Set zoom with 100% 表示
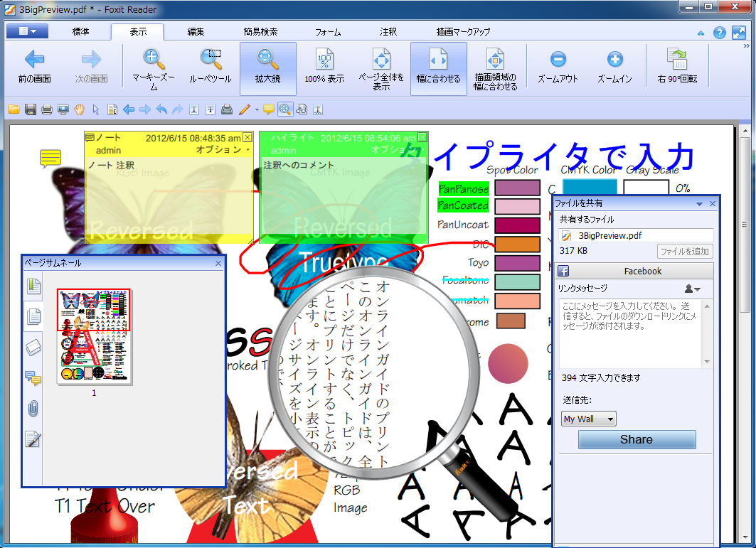Image resolution: width=756 pixels, height=548 pixels. click(324, 68)
